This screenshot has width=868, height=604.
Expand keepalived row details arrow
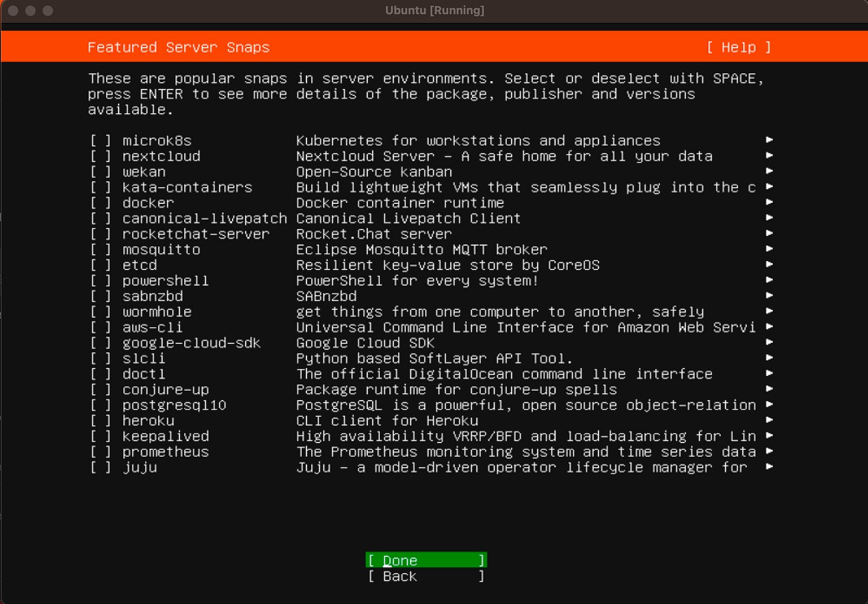tap(770, 435)
